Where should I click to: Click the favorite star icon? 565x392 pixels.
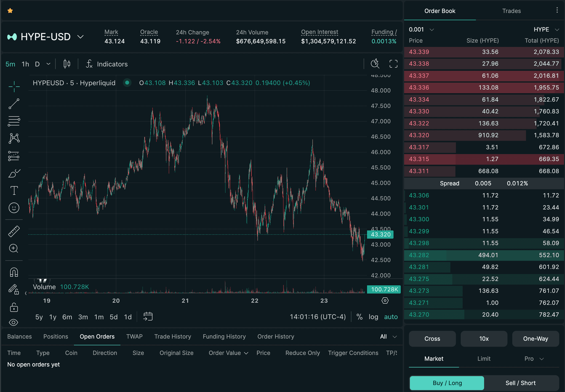10,11
